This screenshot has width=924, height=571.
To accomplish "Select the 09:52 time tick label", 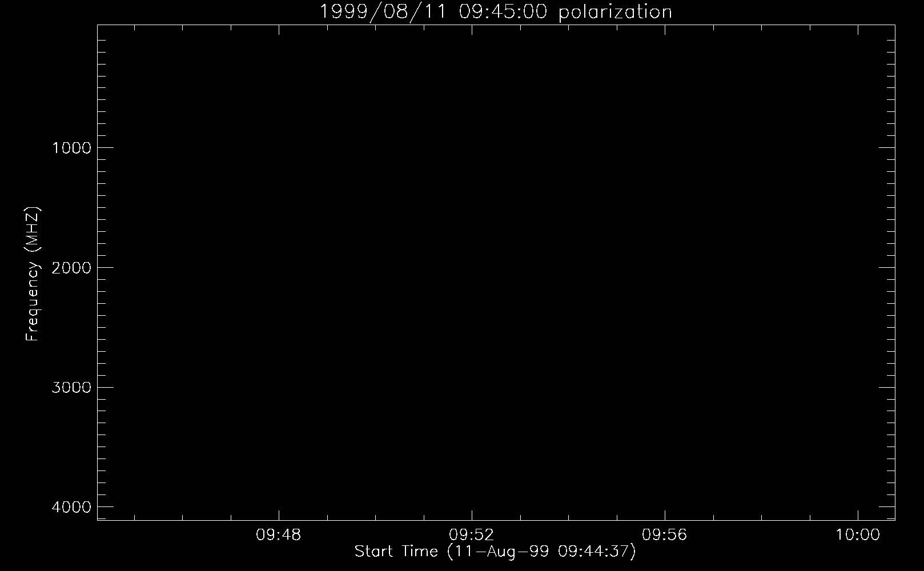I will 471,535.
